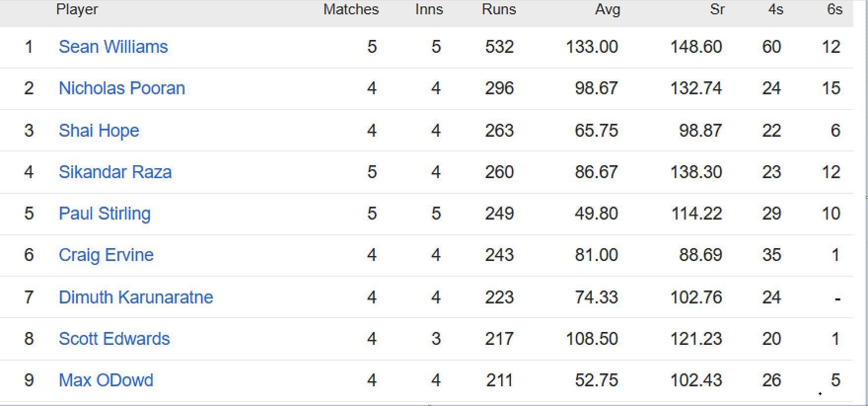Screen dimensions: 868x406
Task: Open Max ODowd player profile
Action: pyautogui.click(x=106, y=380)
